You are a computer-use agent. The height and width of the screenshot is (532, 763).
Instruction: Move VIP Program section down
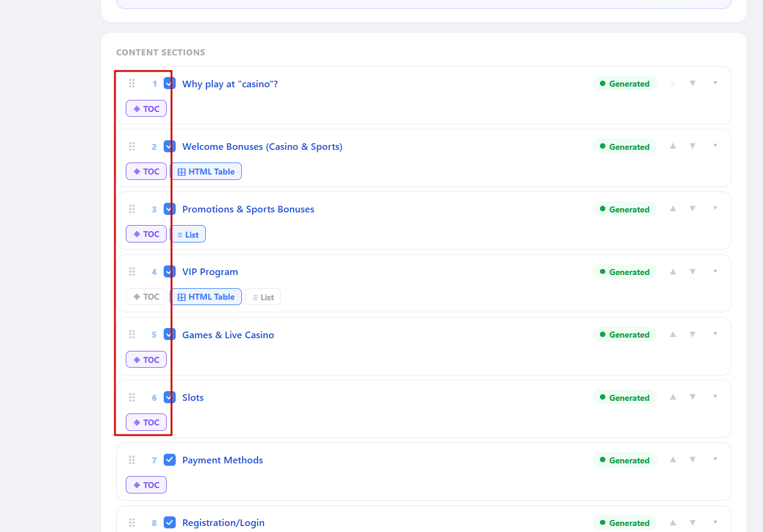(693, 271)
